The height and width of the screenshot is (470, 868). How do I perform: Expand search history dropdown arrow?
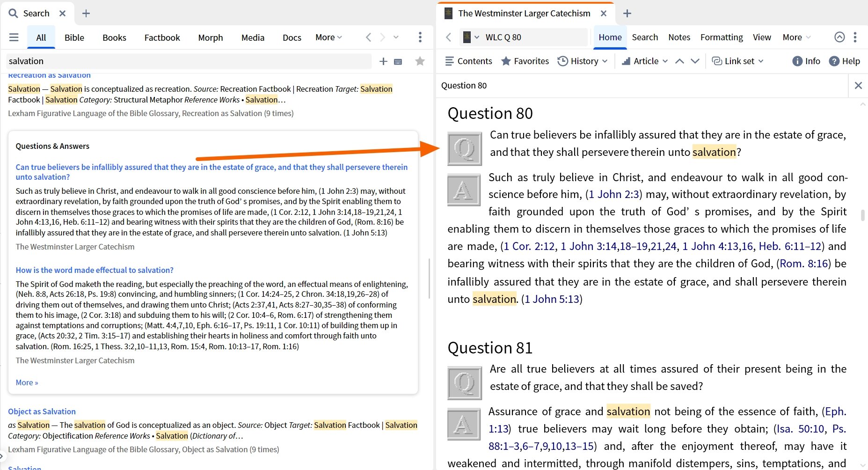pos(396,37)
